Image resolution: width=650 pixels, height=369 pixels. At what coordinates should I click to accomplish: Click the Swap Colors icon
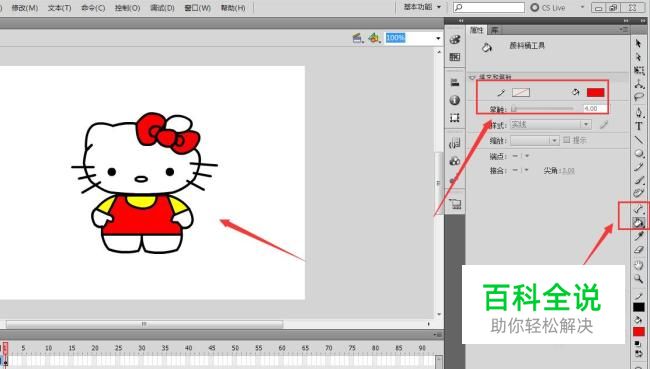coord(639,354)
